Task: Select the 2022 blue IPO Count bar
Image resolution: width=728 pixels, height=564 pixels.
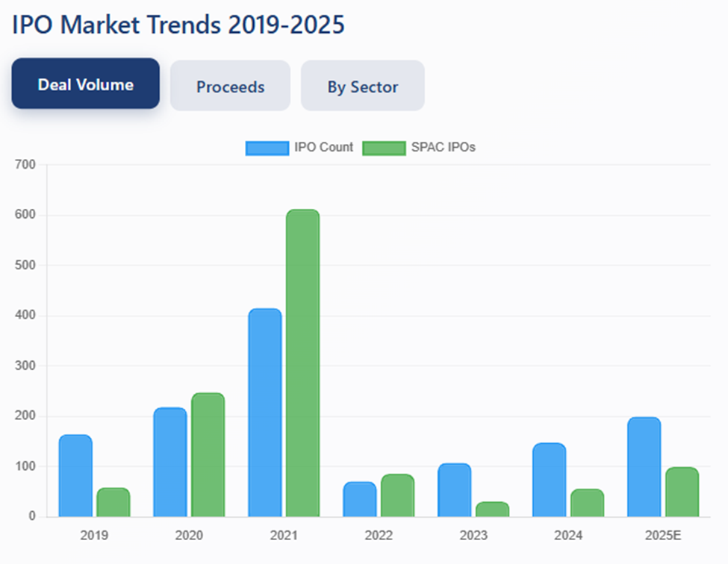Action: tap(360, 499)
